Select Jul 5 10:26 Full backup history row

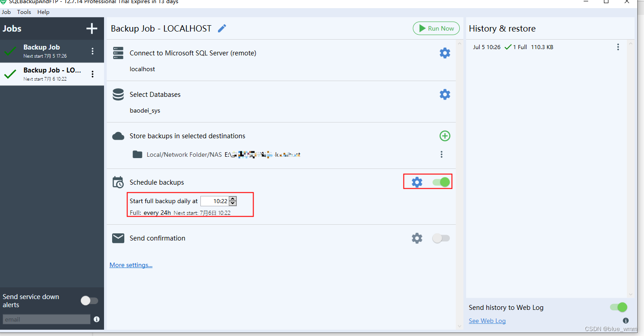click(x=547, y=47)
